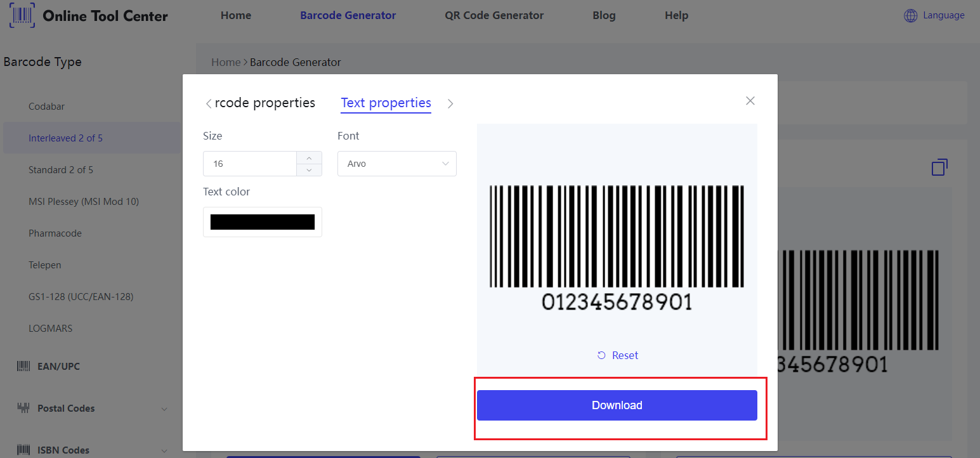
Task: Open the Help menu item
Action: pyautogui.click(x=676, y=15)
